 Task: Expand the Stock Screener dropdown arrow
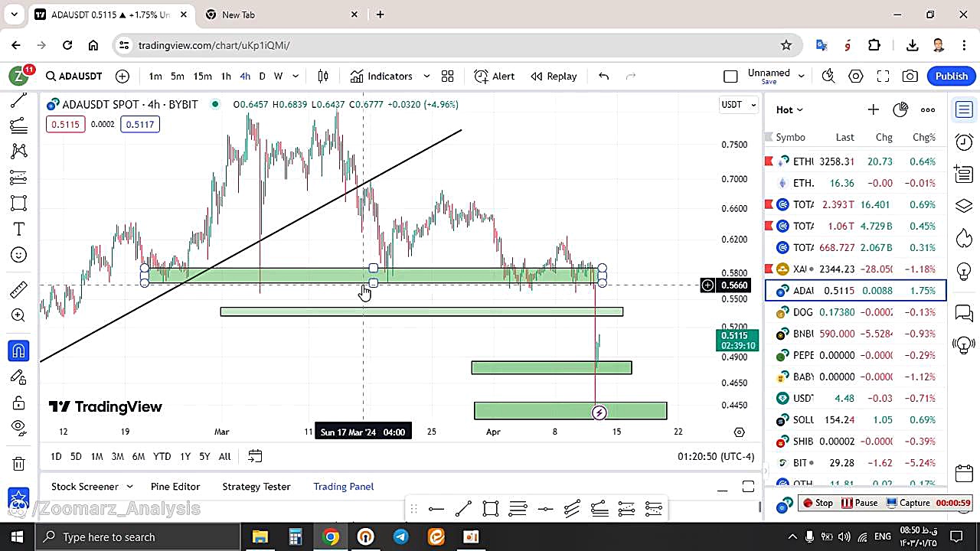[x=129, y=487]
